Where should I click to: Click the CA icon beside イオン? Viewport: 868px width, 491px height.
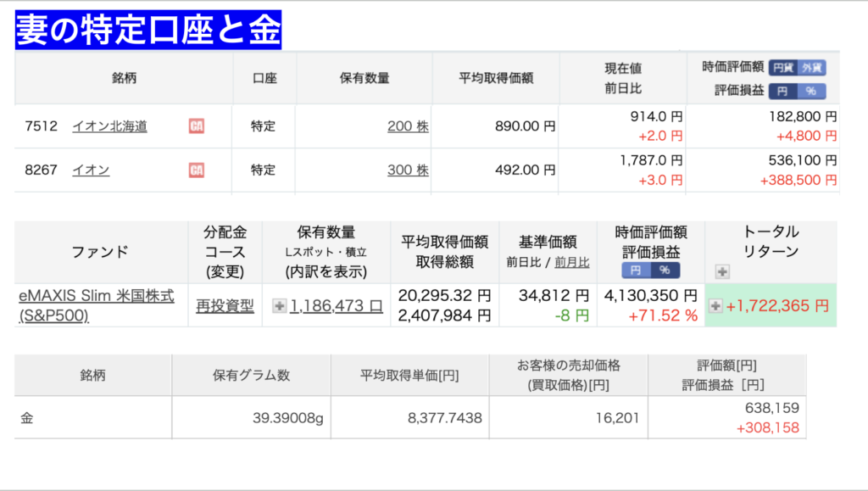(197, 170)
